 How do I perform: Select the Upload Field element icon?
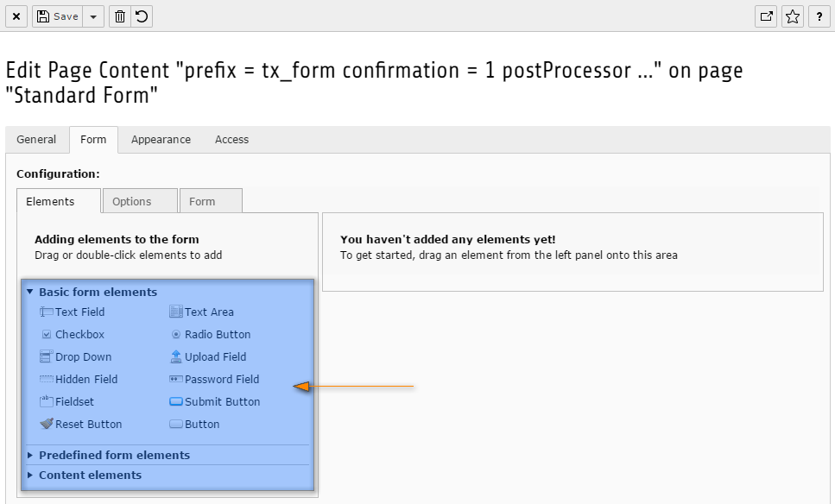[x=176, y=356]
